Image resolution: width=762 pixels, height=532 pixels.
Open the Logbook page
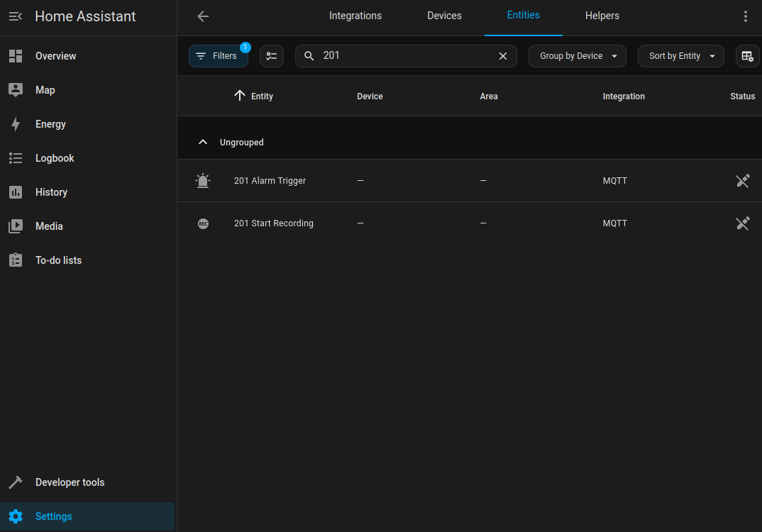(87, 158)
